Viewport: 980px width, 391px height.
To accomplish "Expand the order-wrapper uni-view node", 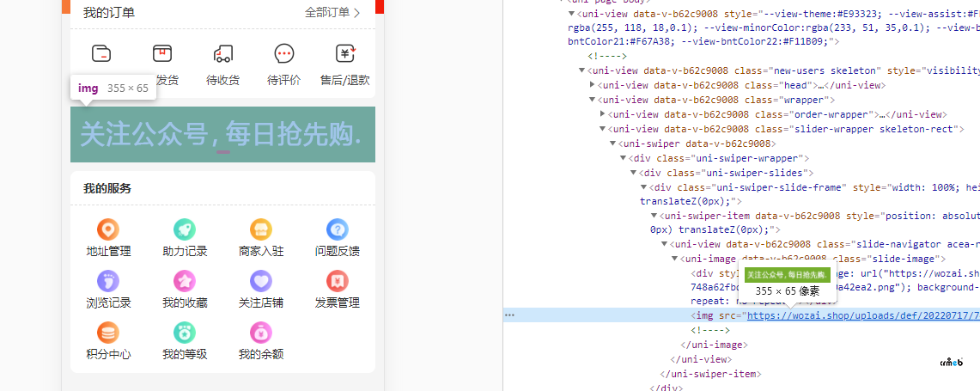I will click(x=603, y=113).
